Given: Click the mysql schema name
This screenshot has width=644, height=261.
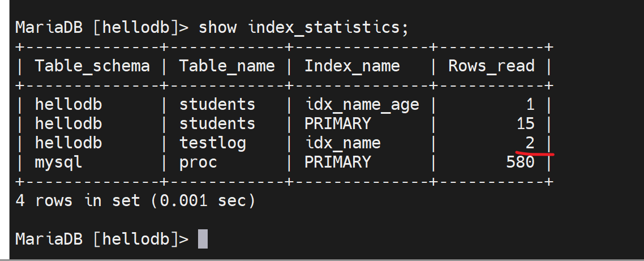Looking at the screenshot, I should (x=59, y=162).
